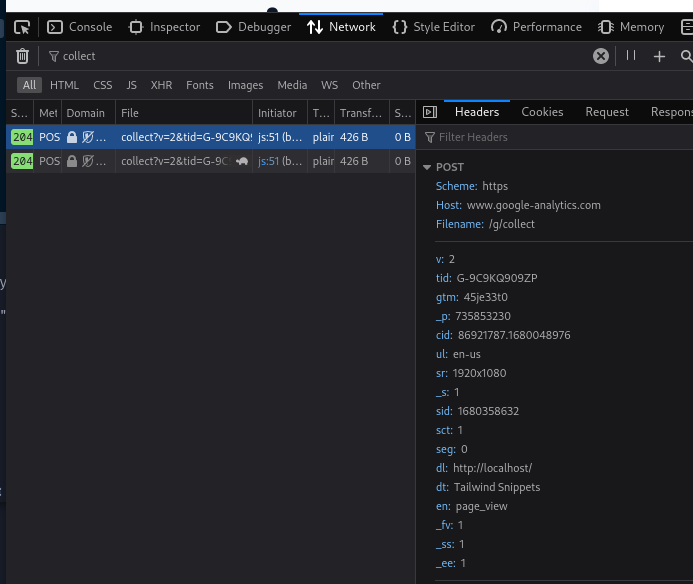Enable the JS request filter

pyautogui.click(x=131, y=85)
